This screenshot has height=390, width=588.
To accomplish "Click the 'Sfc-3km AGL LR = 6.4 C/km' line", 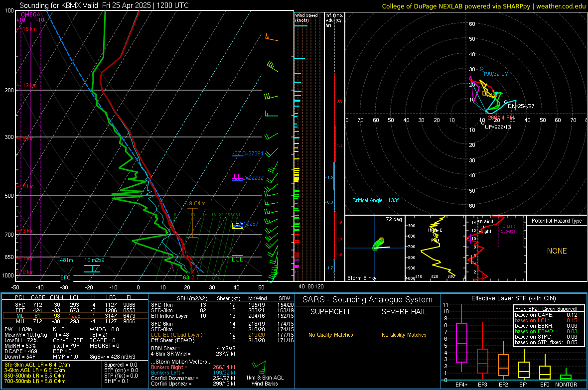I will click(37, 365).
